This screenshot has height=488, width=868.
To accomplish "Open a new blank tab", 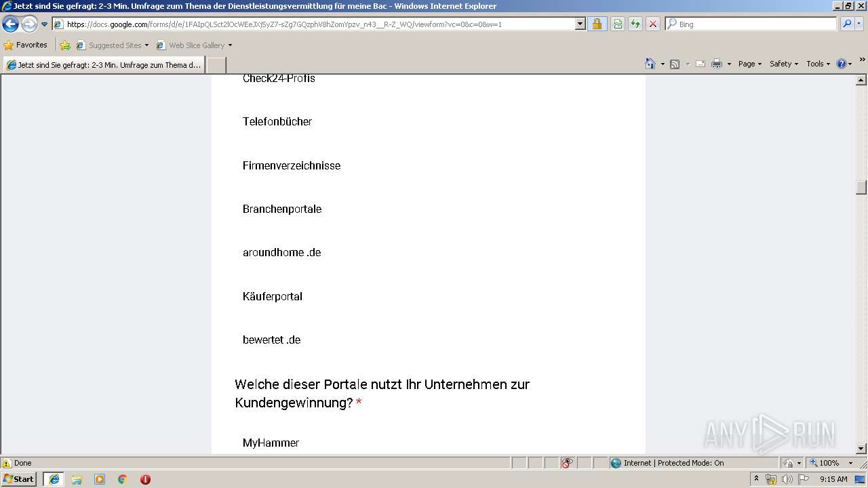I will pyautogui.click(x=216, y=65).
